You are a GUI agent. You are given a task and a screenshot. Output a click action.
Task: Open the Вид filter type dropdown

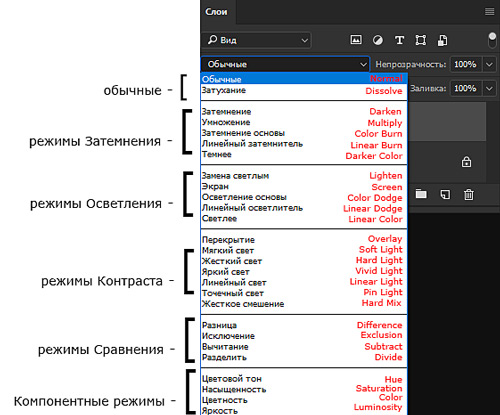coord(257,40)
